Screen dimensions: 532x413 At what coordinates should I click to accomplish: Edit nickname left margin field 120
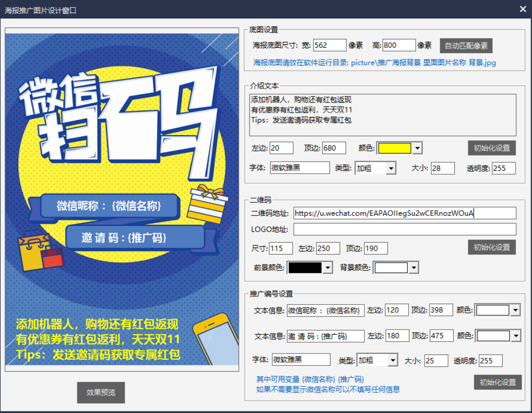(397, 310)
